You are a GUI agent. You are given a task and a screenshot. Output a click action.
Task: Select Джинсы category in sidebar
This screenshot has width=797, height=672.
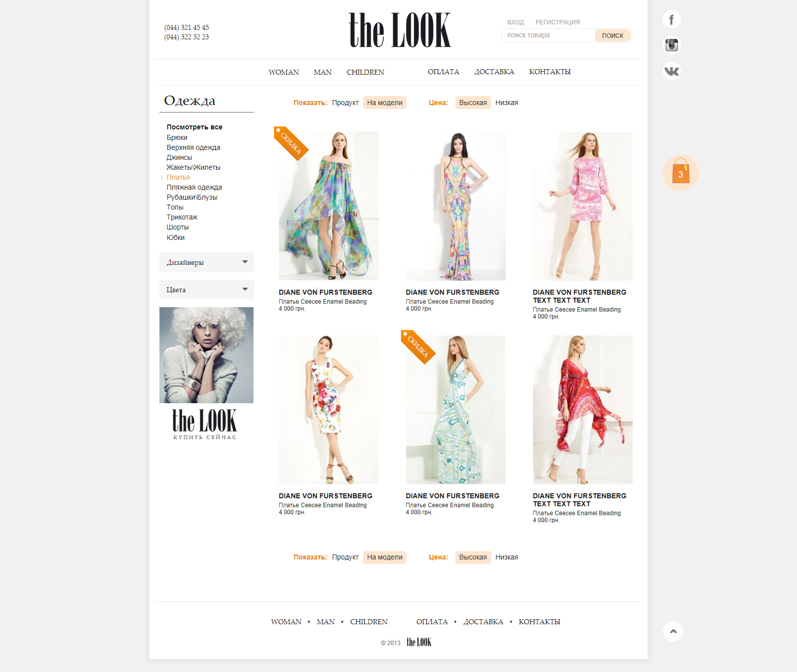[179, 157]
